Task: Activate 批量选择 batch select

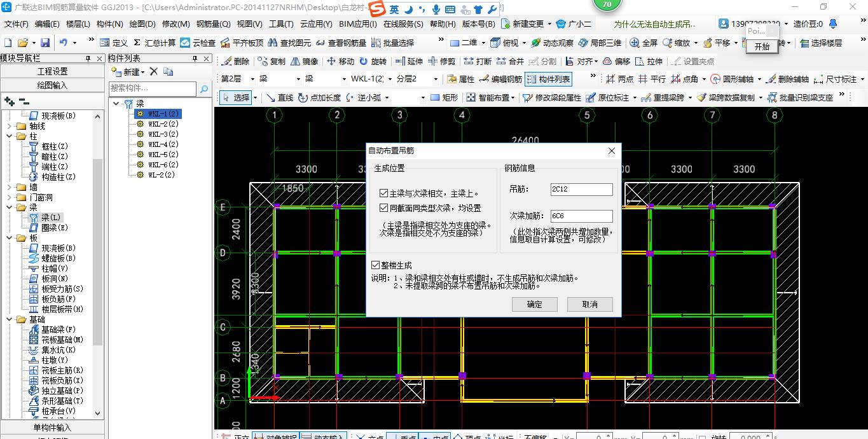Action: point(392,43)
